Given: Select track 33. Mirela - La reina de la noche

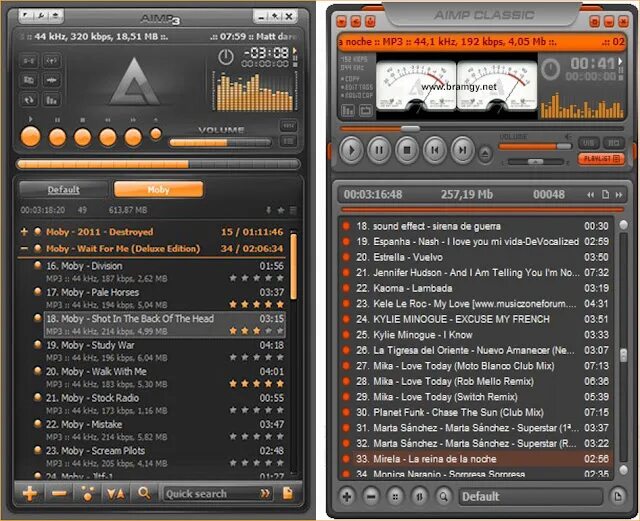Looking at the screenshot, I should pos(476,459).
